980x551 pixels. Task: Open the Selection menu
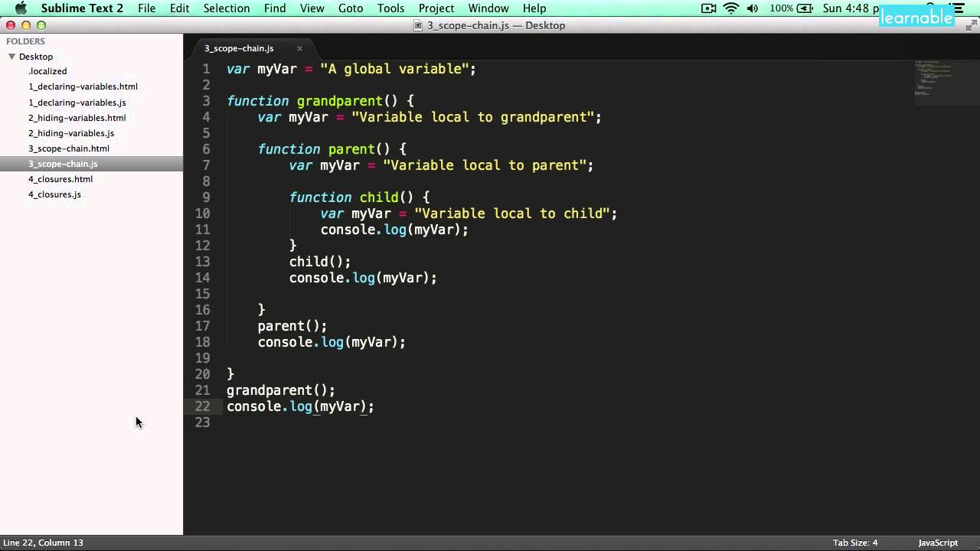227,8
